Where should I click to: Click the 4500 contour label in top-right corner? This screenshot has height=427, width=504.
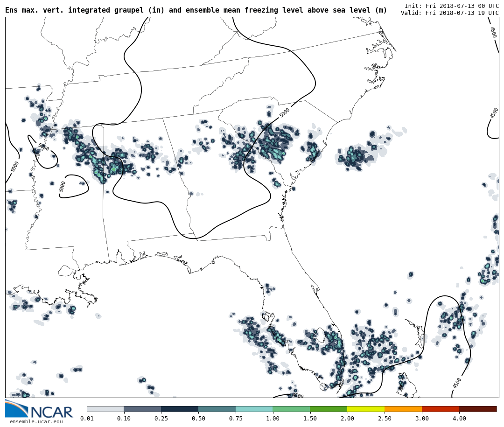tap(493, 32)
